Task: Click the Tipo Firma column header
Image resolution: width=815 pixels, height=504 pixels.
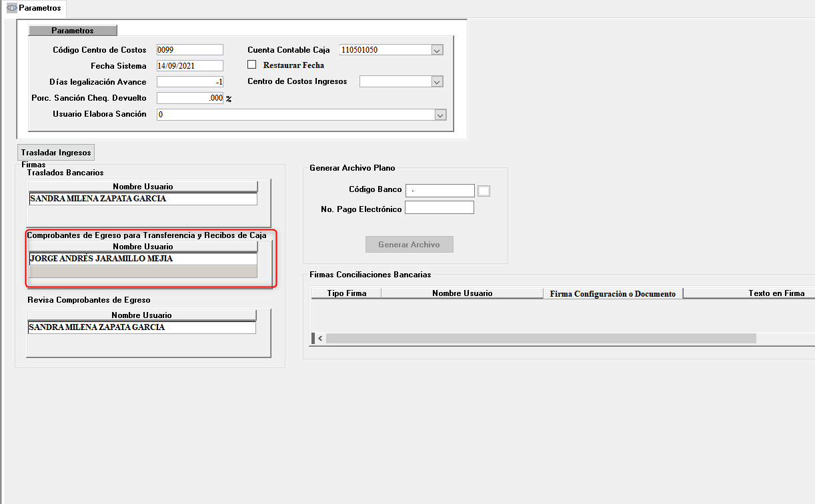Action: pos(347,293)
